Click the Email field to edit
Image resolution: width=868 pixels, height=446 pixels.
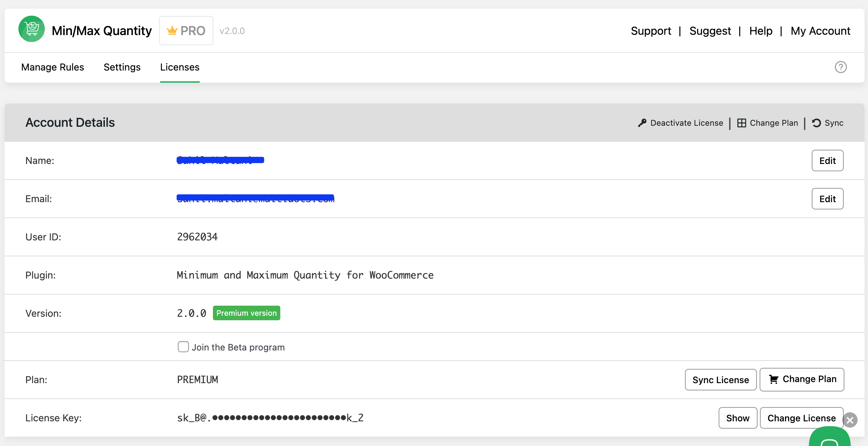point(827,199)
